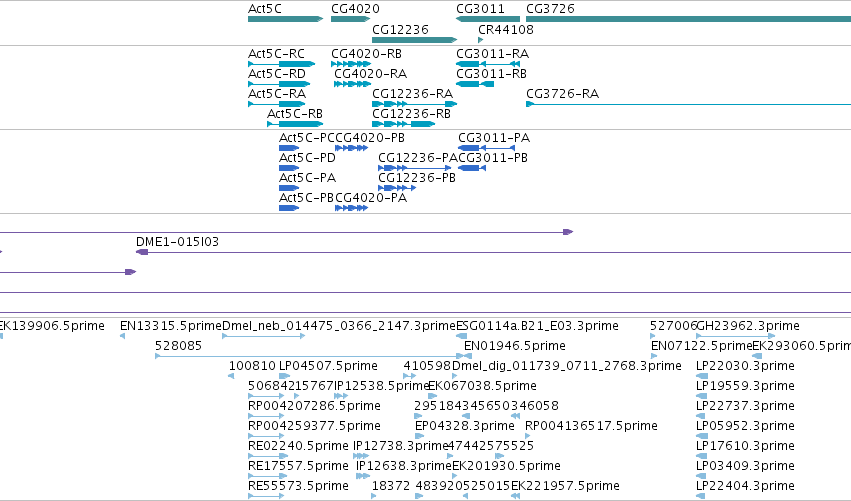Viewport: 851px width, 501px height.
Task: Click the GH23962.3prime EST label
Action: [748, 326]
